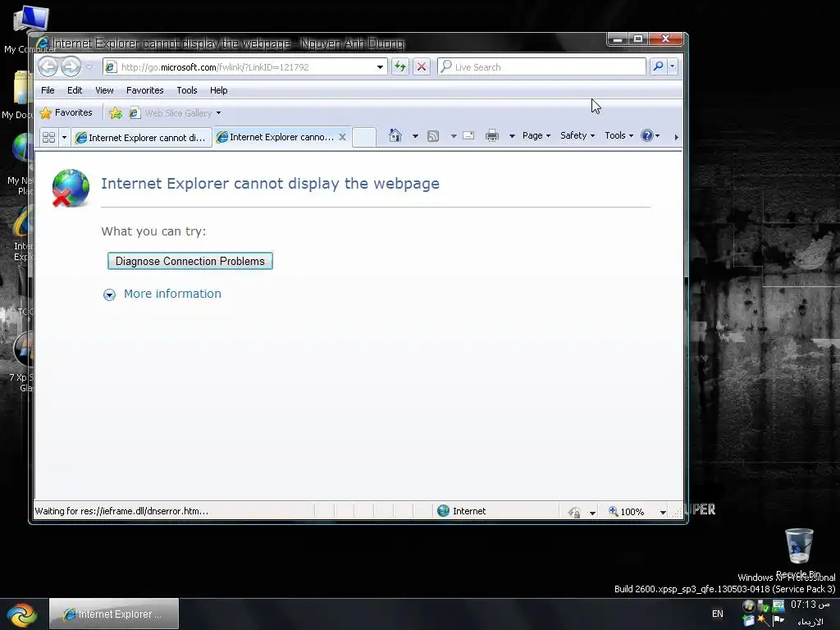Click Protected Mode icon in status bar
This screenshot has height=630, width=840.
click(574, 512)
